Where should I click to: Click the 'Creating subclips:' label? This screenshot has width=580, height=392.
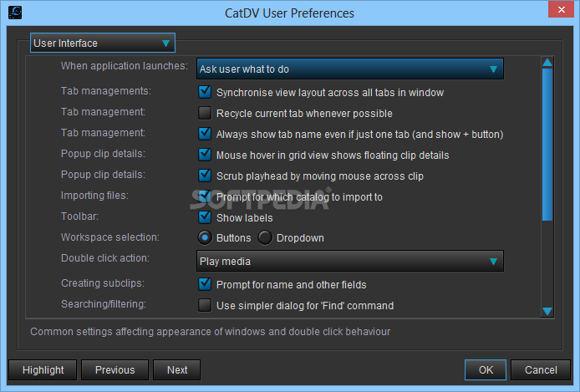click(103, 283)
